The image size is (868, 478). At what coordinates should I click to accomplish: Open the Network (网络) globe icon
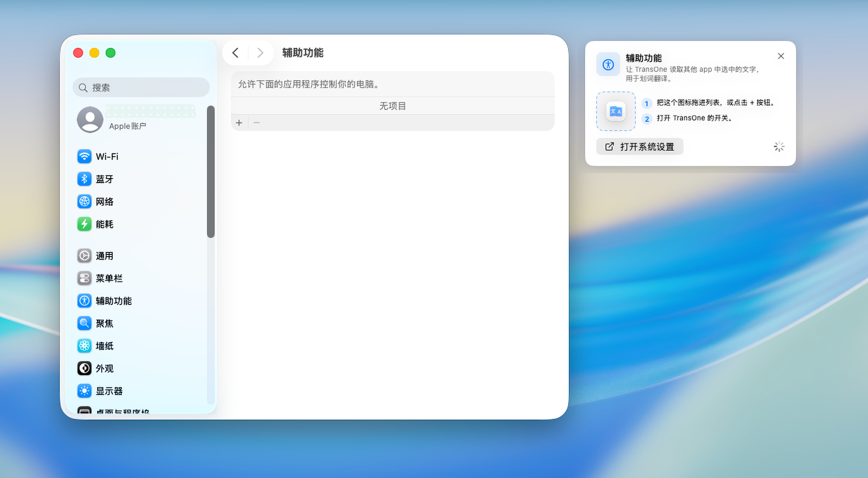point(84,201)
